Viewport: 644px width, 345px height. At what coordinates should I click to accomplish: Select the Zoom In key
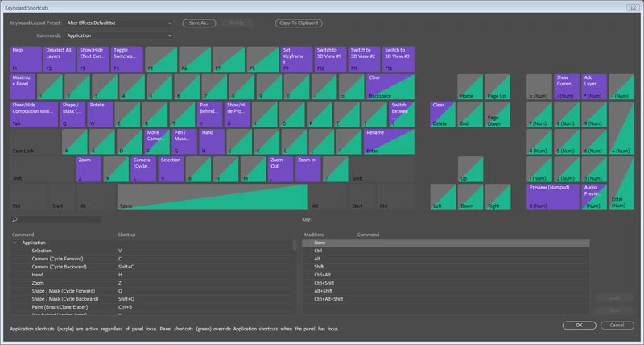click(x=308, y=169)
